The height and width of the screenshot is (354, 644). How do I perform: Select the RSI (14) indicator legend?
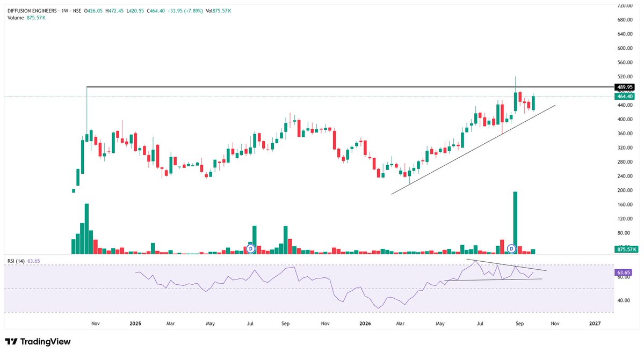16,261
